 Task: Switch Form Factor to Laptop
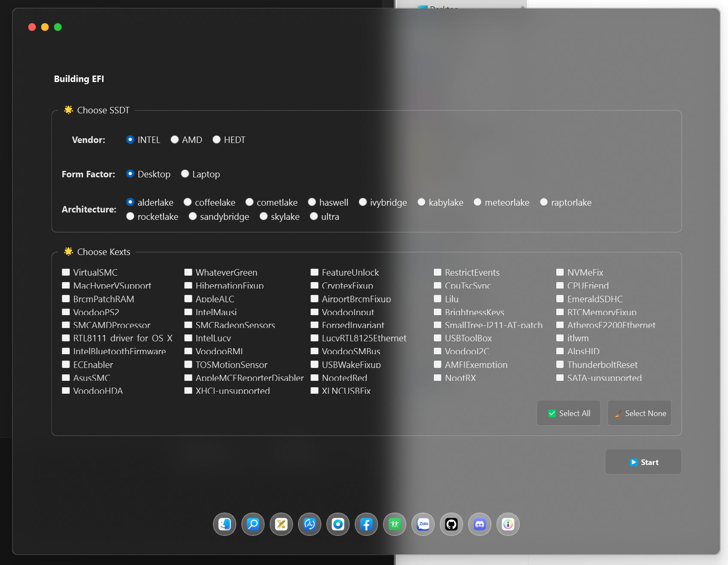pos(185,173)
